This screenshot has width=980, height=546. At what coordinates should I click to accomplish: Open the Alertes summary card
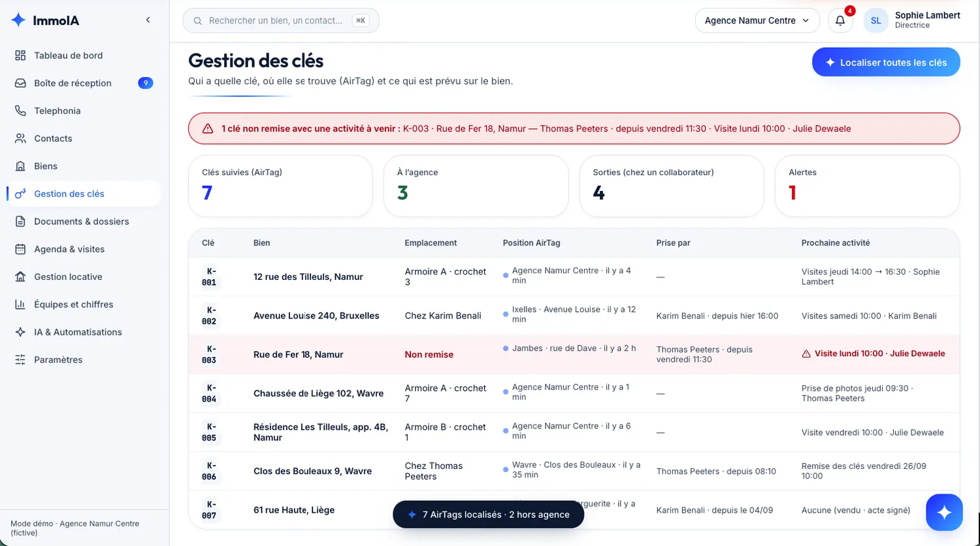point(868,186)
